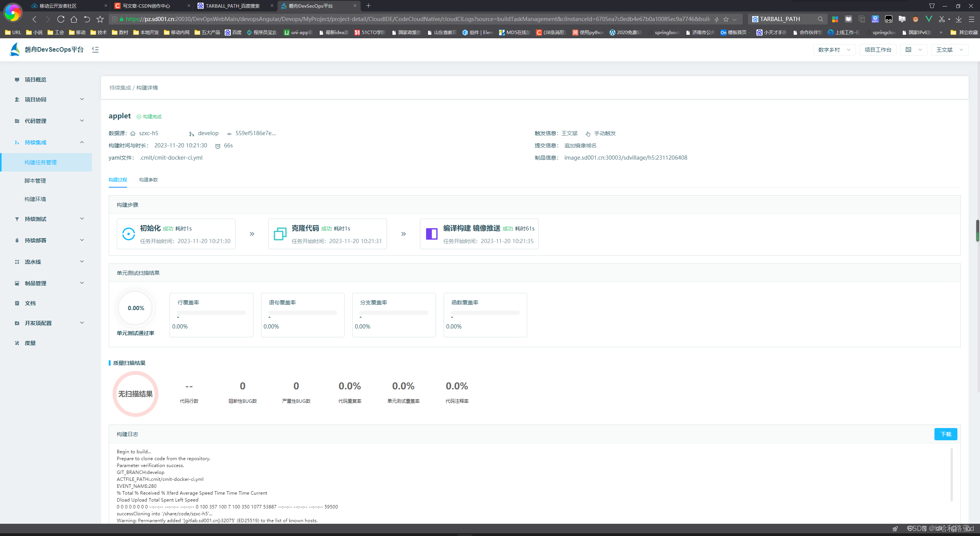Open the 王文斌 user dropdown
The image size is (980, 536).
(x=949, y=50)
